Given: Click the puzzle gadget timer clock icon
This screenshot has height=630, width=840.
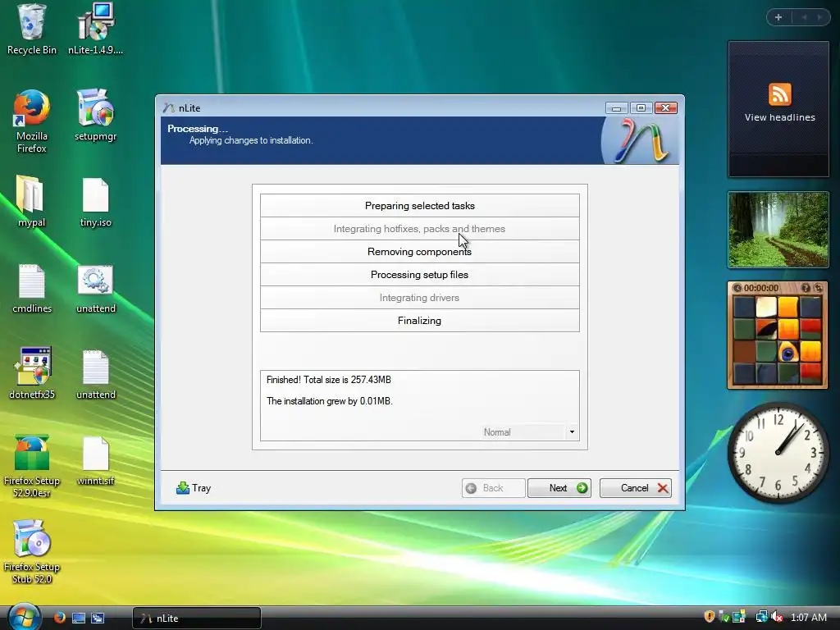Looking at the screenshot, I should [737, 288].
